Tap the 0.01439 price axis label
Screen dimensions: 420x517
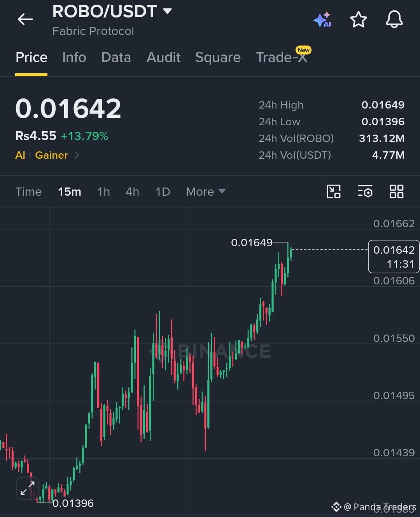(x=394, y=452)
